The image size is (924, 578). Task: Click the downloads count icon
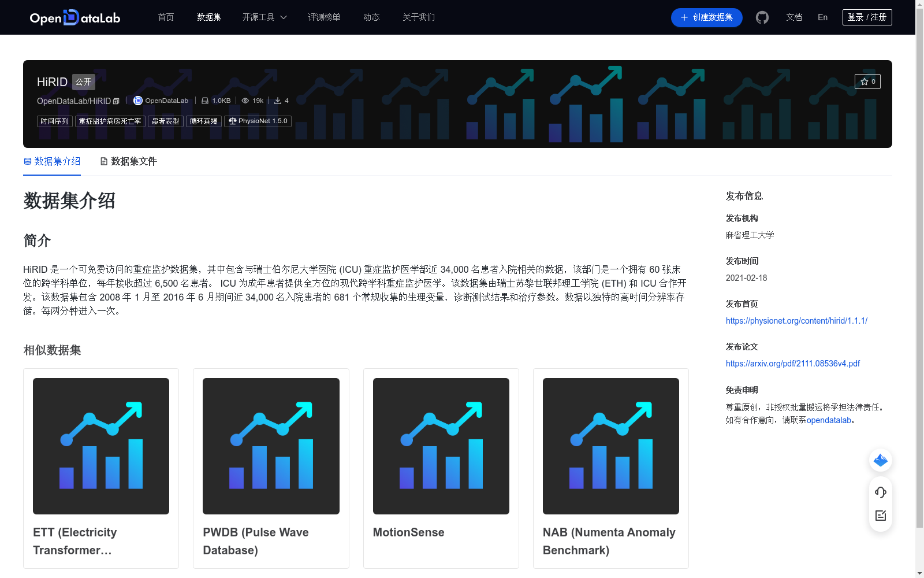point(278,101)
